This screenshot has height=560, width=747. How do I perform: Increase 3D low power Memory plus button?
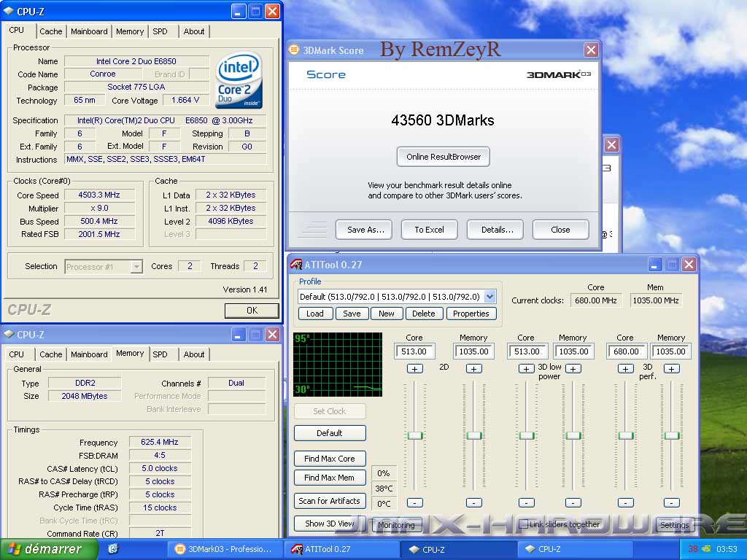(573, 368)
